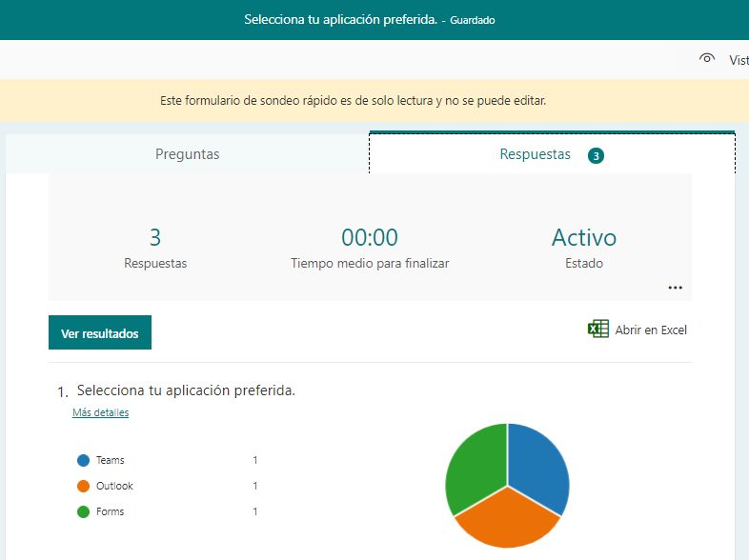Click the orange Outlook legend dot

pos(83,487)
